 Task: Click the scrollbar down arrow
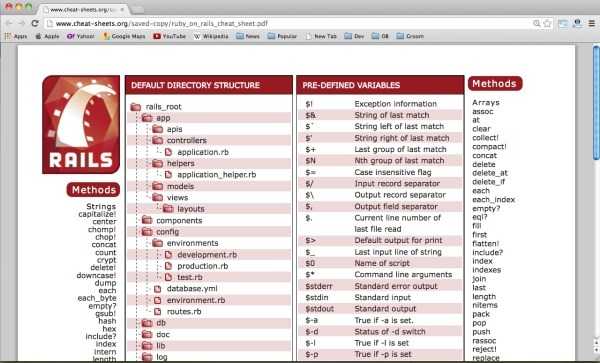(x=596, y=350)
